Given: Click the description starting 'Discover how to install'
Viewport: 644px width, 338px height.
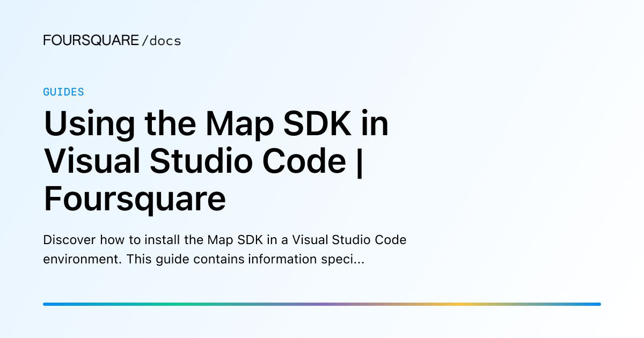Looking at the screenshot, I should click(x=225, y=249).
